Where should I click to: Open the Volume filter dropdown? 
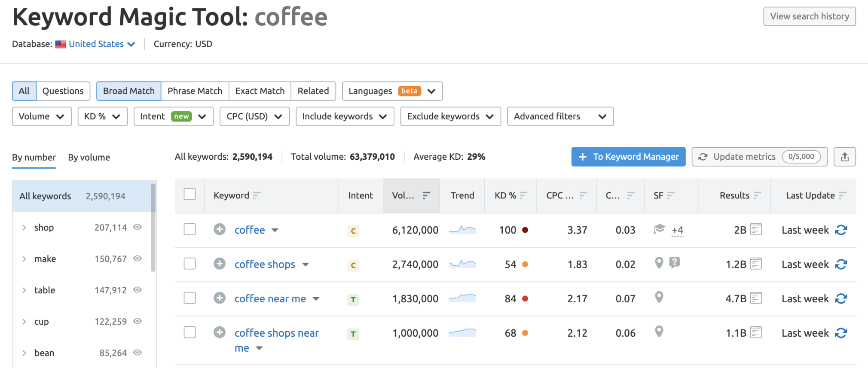[42, 116]
